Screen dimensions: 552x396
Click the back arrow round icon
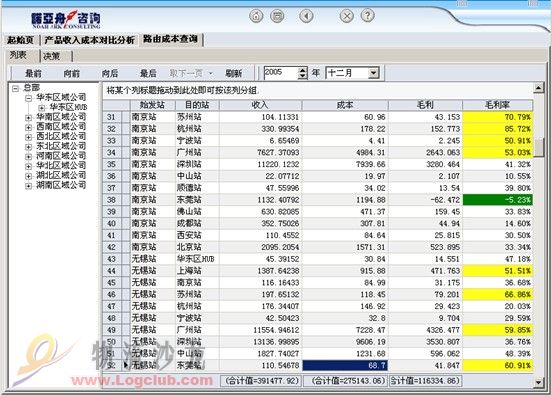tap(306, 16)
